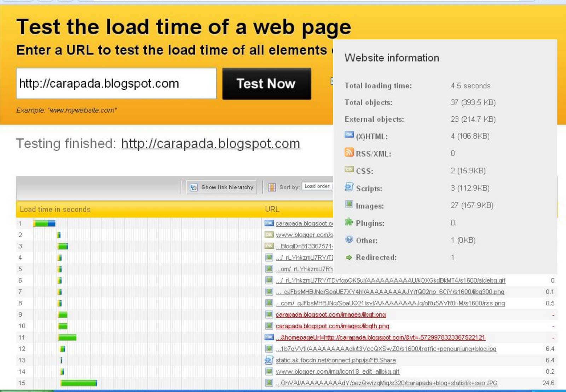Screen dimensions: 566x392
Task: Click the image icon beside traffic+pengunjung+blog.jpg
Action: tap(269, 348)
